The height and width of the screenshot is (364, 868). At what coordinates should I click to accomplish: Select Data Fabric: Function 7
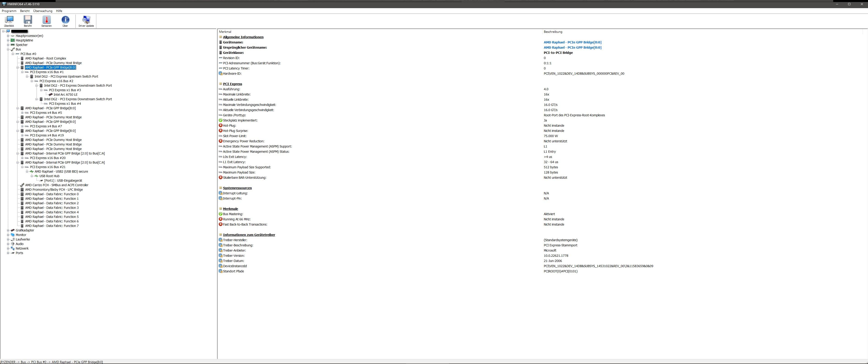52,226
